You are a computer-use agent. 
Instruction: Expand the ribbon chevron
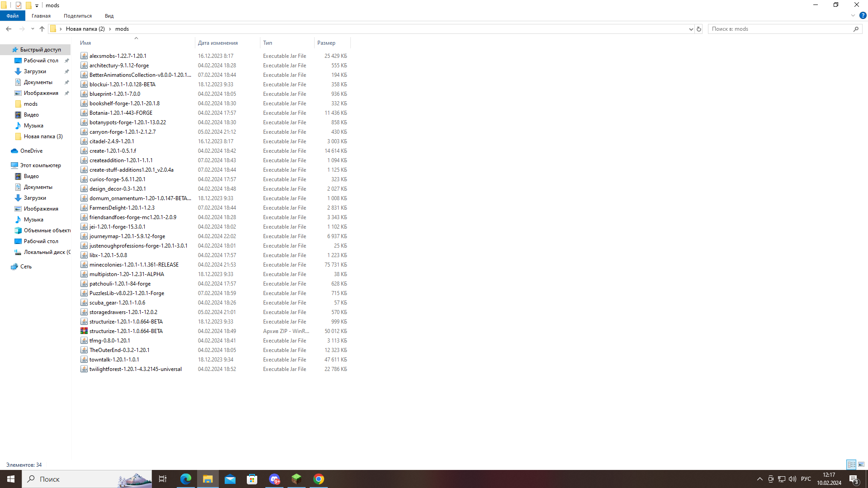[853, 15]
